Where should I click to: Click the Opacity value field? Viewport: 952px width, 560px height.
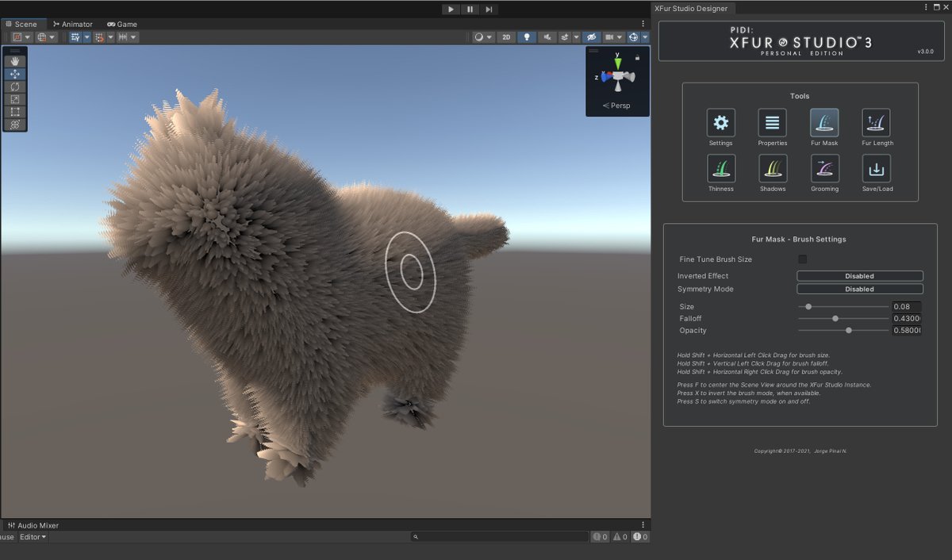[907, 330]
